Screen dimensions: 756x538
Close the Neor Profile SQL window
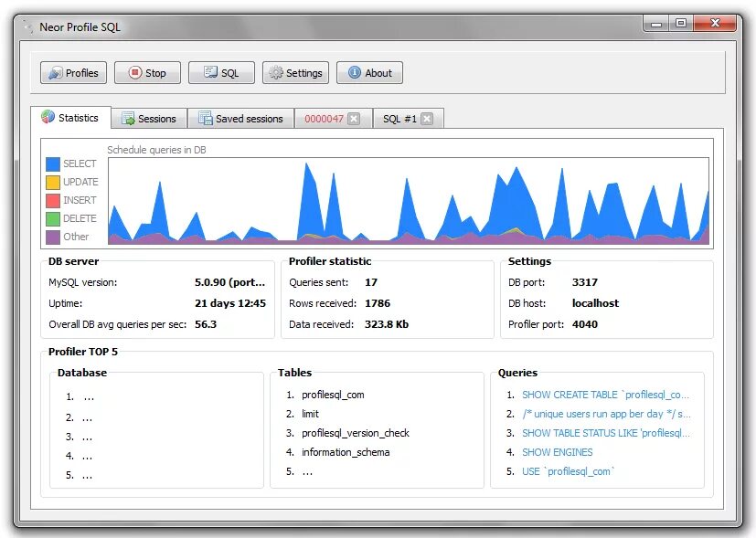pyautogui.click(x=715, y=23)
